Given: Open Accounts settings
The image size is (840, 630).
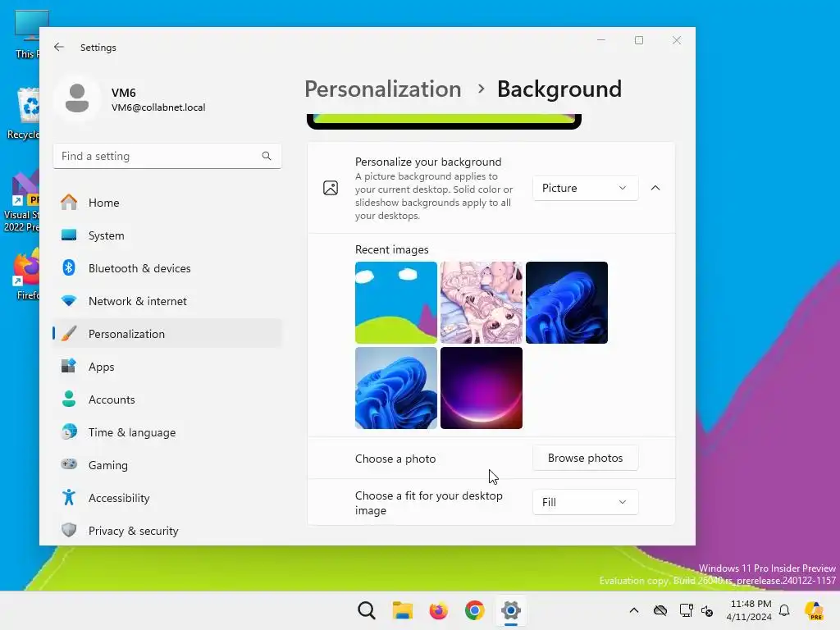Looking at the screenshot, I should pyautogui.click(x=167, y=399).
